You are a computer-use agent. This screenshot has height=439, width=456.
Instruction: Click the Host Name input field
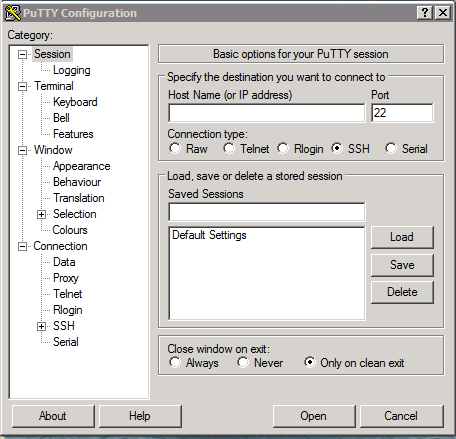click(267, 113)
